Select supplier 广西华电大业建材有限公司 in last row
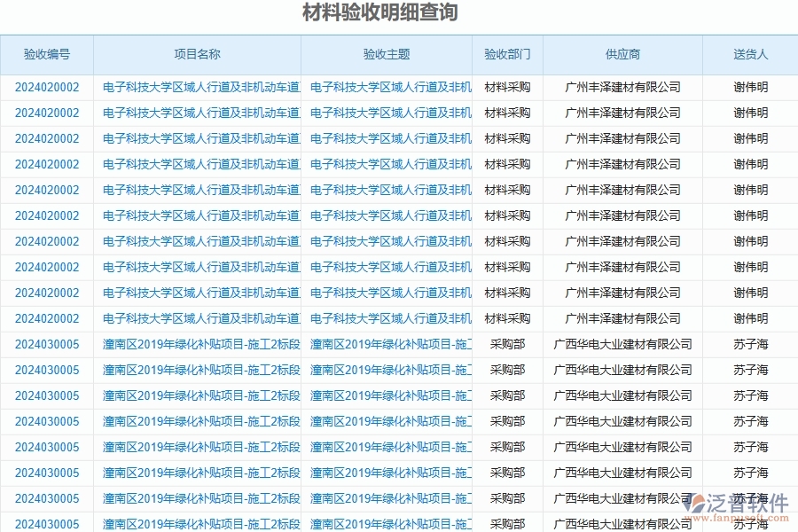Screen dimensions: 798x532 coord(623,524)
